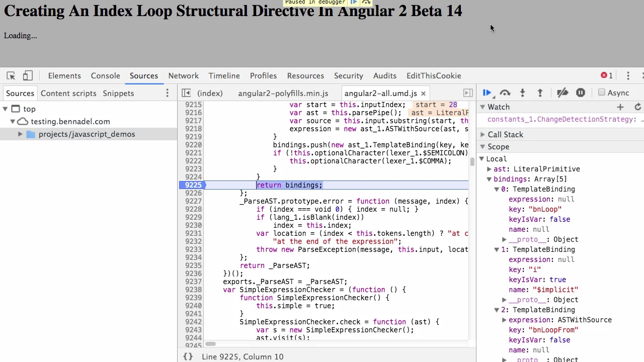Pretty print the source file

tap(188, 356)
